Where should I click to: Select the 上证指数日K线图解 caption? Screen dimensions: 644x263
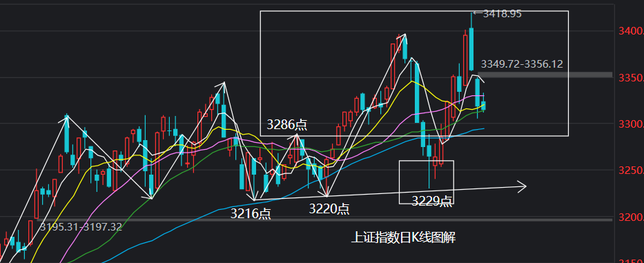[403, 237]
